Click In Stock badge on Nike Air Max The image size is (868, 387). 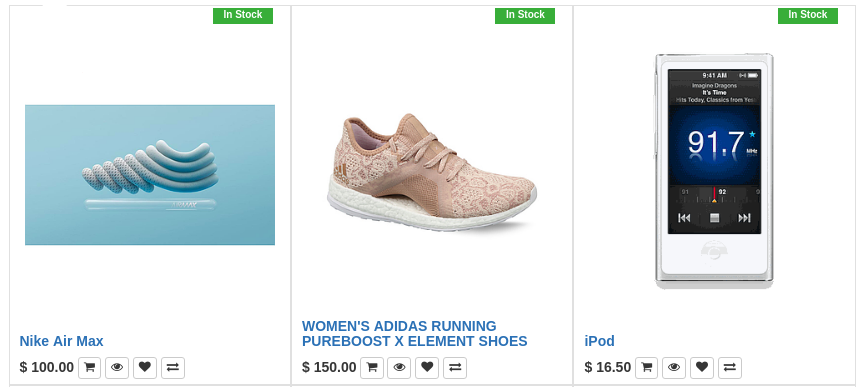tap(243, 15)
